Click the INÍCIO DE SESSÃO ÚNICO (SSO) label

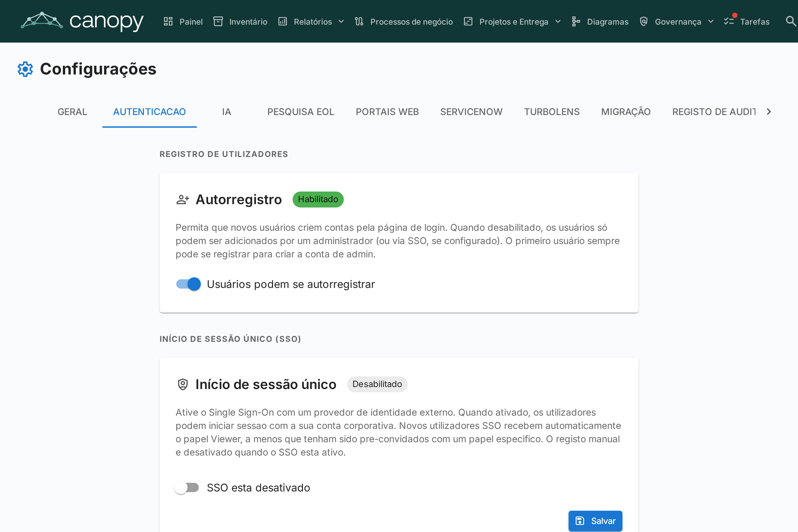[230, 339]
